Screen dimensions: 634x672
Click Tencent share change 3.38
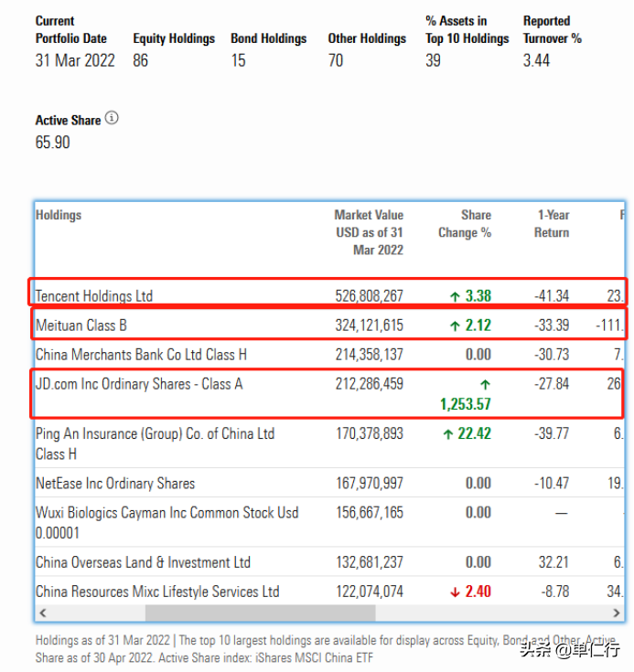[x=470, y=295]
